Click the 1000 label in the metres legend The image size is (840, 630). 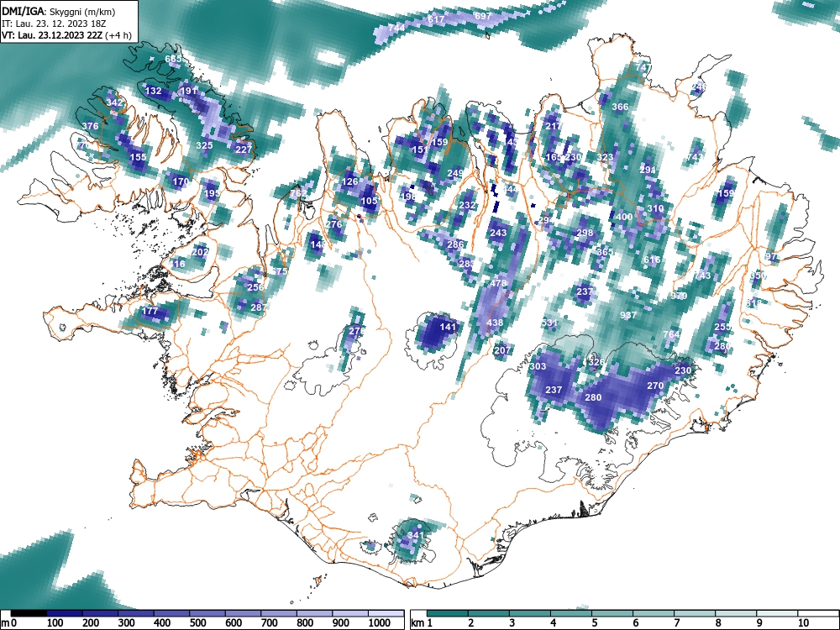click(x=380, y=623)
